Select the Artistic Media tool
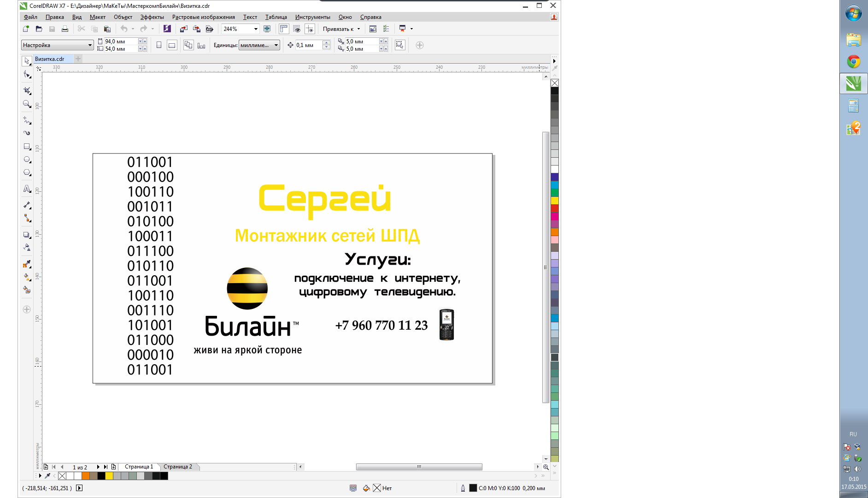The image size is (868, 498). [x=27, y=133]
